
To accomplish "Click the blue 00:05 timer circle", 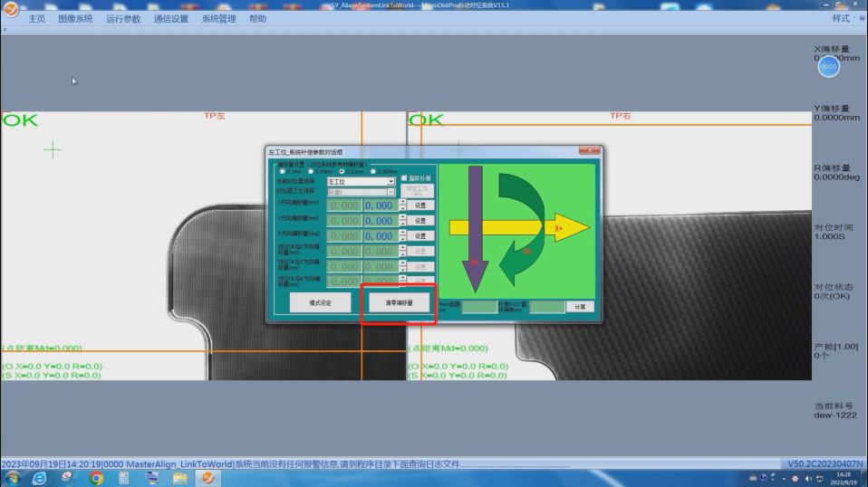I will click(x=828, y=66).
